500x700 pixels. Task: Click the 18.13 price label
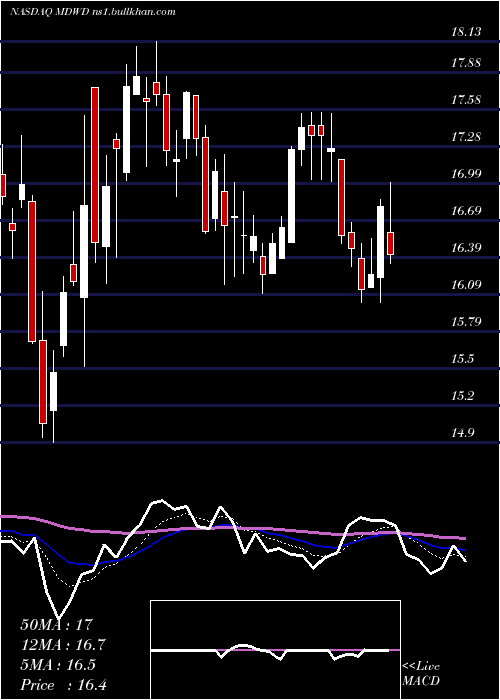466,32
